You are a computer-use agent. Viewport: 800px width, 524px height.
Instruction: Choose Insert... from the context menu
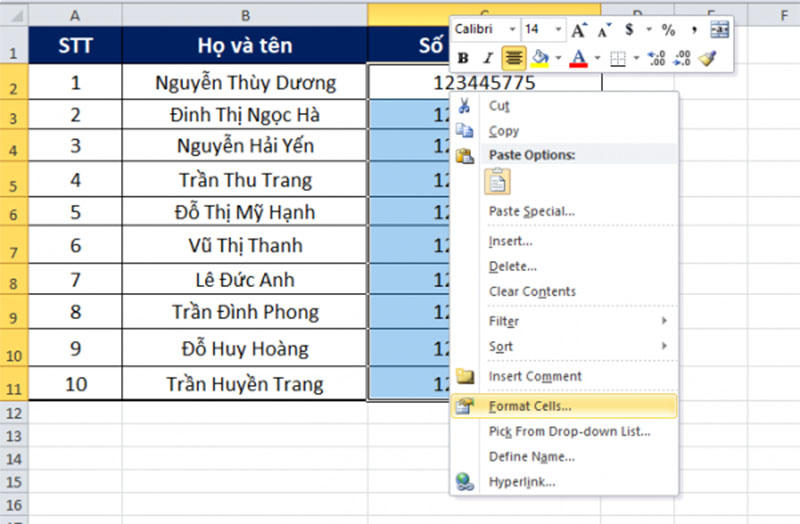(x=564, y=241)
